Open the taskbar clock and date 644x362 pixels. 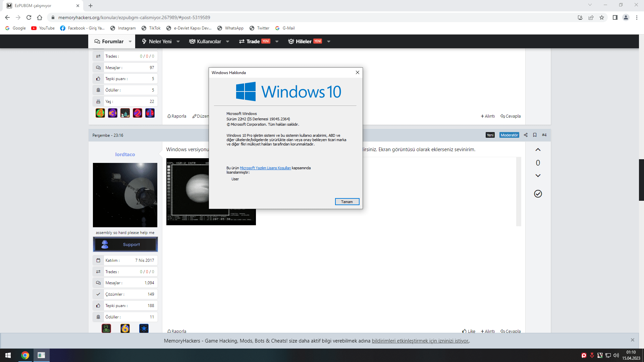[631, 355]
